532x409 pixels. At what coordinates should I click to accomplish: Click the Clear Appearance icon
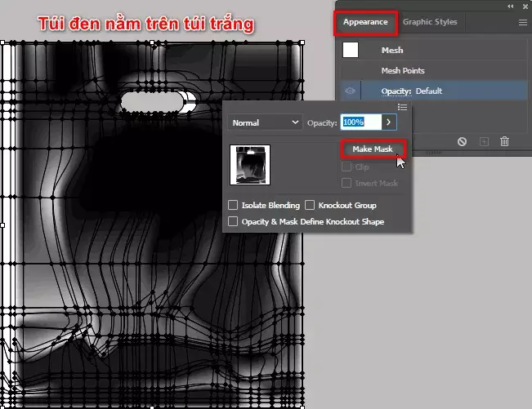462,141
